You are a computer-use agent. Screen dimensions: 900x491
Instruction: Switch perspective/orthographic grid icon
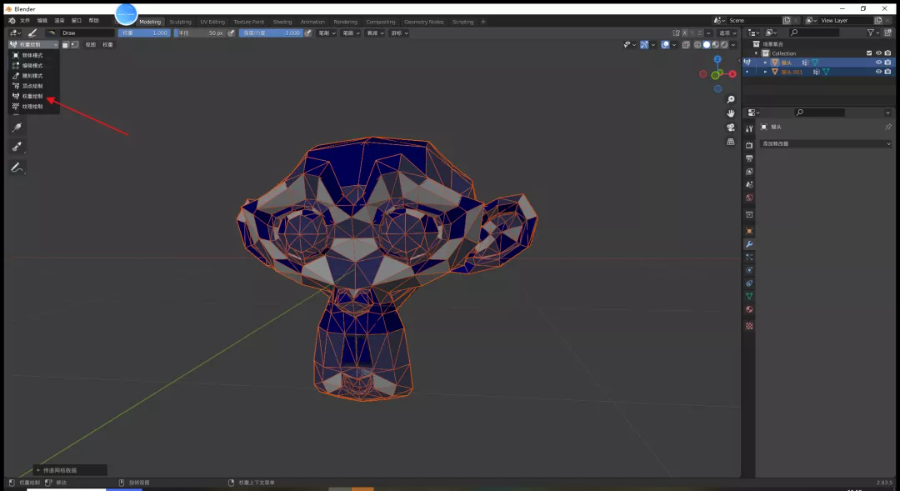pyautogui.click(x=731, y=141)
